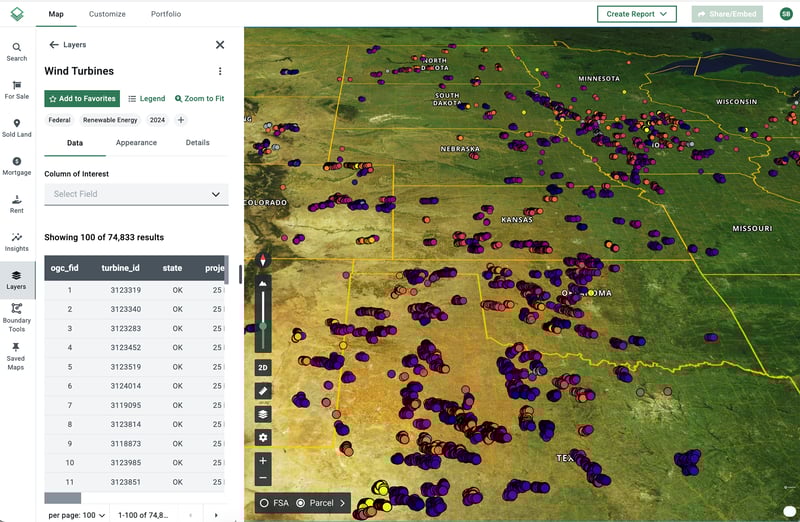800x522 pixels.
Task: Expand the Column of Interest dropdown
Action: click(136, 194)
